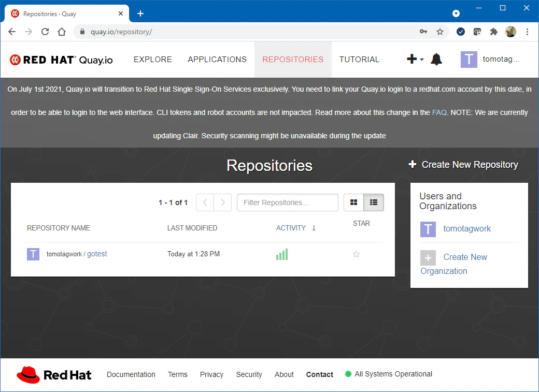This screenshot has height=392, width=539.
Task: Sort by REPOSITORY NAME column header
Action: pyautogui.click(x=59, y=228)
